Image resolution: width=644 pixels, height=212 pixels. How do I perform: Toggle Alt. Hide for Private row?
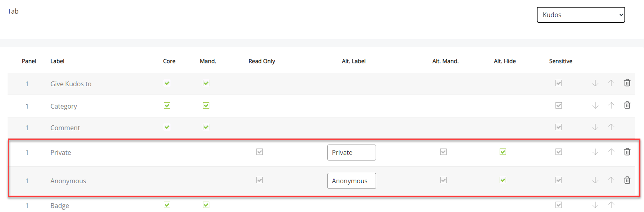(x=503, y=152)
